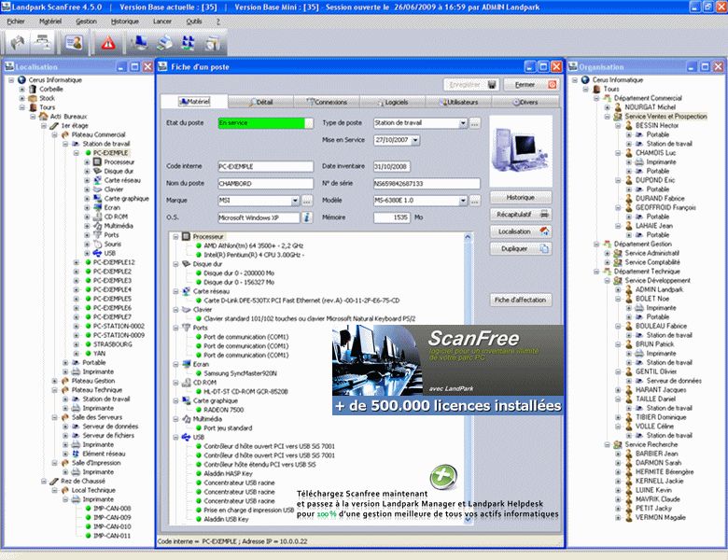Image resolution: width=728 pixels, height=560 pixels.
Task: Click the red warning triangle toolbar icon
Action: click(x=107, y=43)
